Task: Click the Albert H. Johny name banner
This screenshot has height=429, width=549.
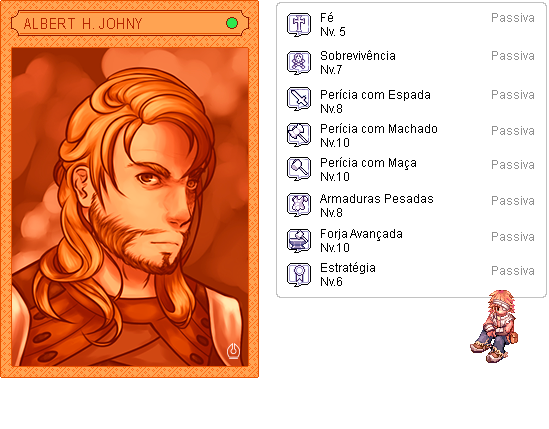Action: tap(130, 23)
